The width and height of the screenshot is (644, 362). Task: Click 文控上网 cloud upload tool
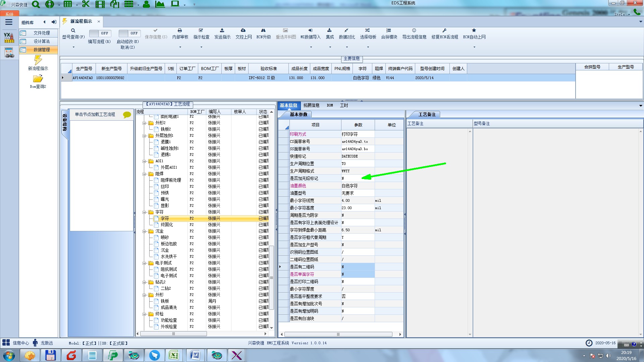click(x=244, y=34)
